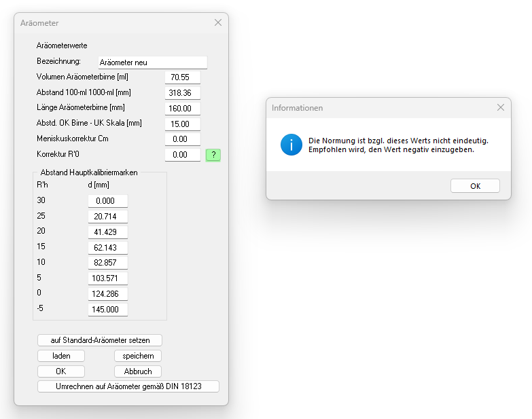Confirm with OK in Aräometer dialog
Viewport: 532px width, 419px height.
[61, 371]
